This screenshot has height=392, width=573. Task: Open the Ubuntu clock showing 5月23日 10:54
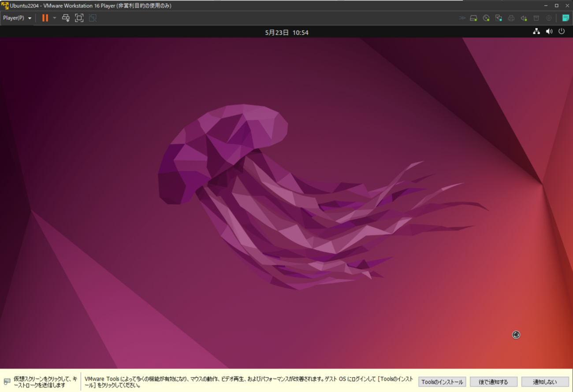286,33
